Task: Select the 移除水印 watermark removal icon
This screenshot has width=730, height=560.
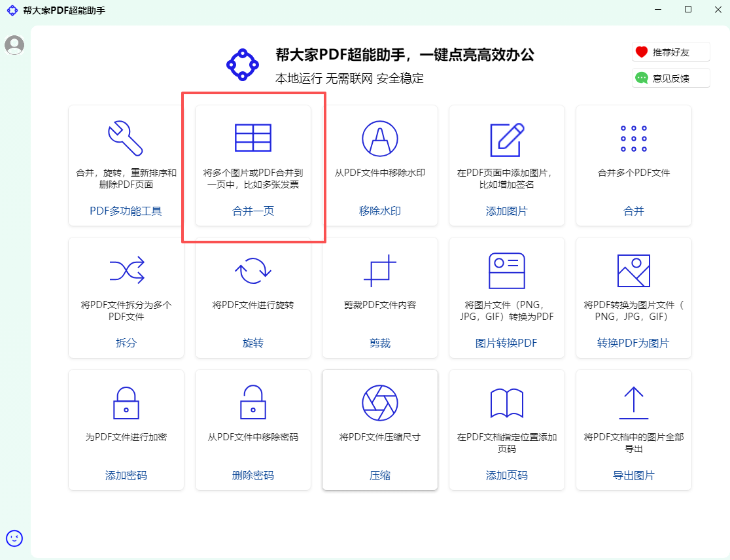Action: [379, 138]
